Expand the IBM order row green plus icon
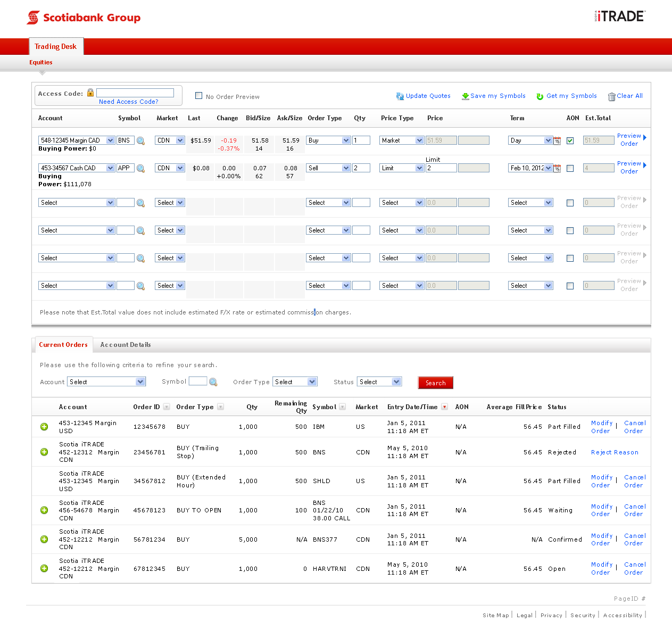Viewport: 672px width, 631px height. pyautogui.click(x=44, y=427)
